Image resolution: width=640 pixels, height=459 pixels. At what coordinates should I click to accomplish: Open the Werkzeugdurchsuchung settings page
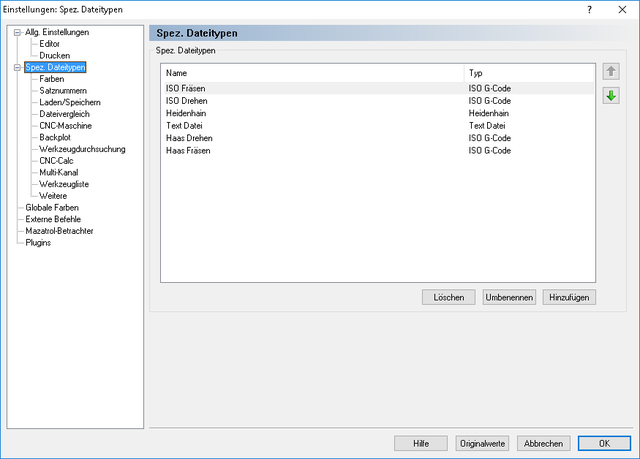(82, 149)
